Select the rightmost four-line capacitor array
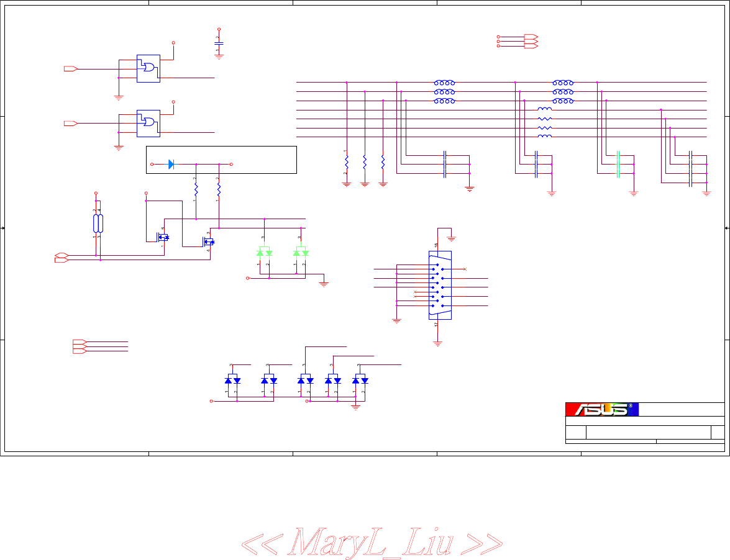The image size is (730, 560). pyautogui.click(x=690, y=168)
